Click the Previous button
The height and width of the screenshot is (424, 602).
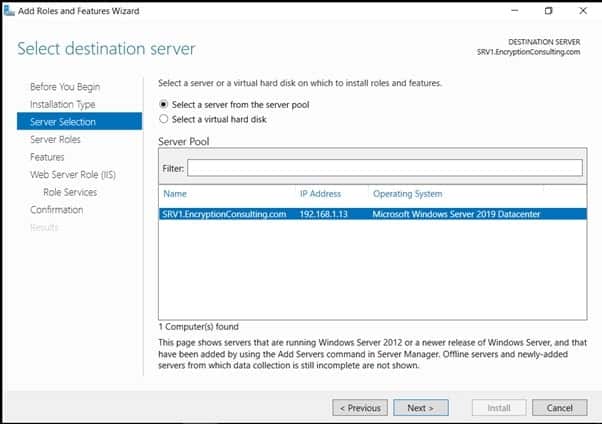(360, 408)
